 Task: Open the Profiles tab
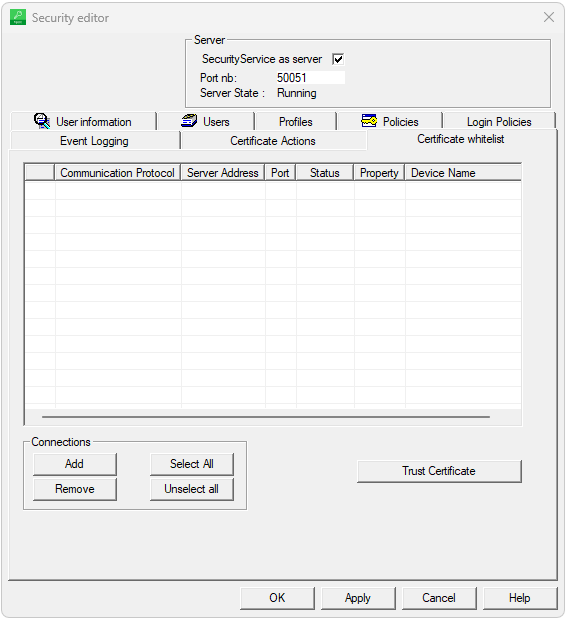[x=295, y=121]
